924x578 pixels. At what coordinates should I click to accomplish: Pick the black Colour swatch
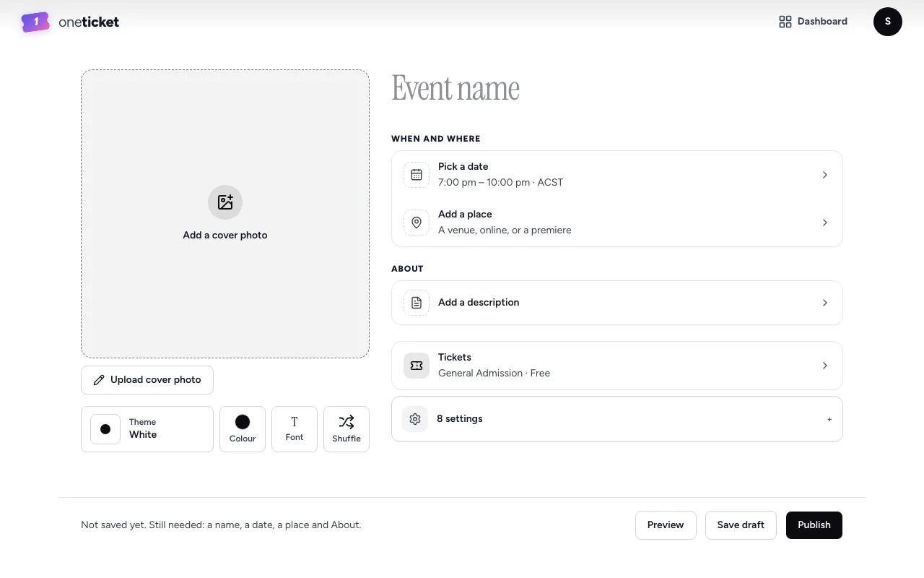tap(243, 422)
